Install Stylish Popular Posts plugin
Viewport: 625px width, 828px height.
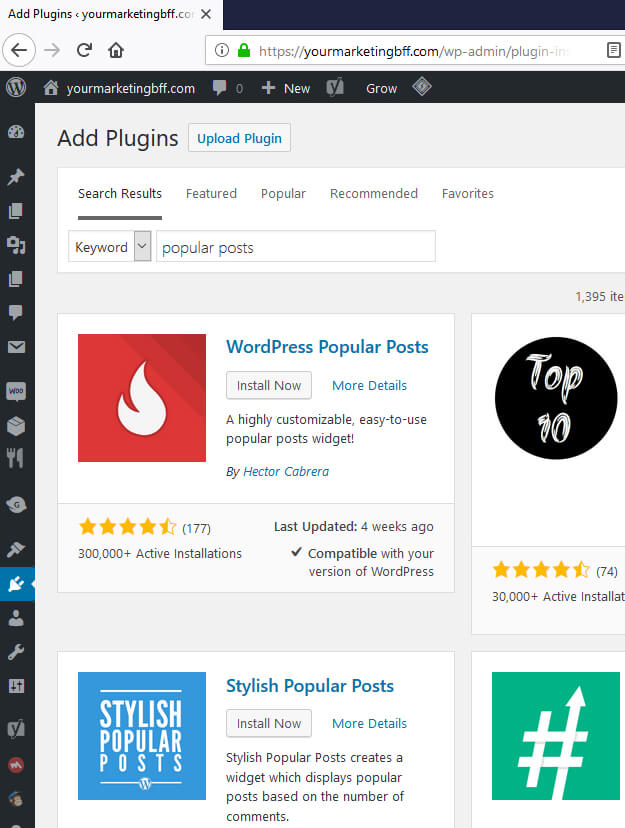(x=269, y=723)
